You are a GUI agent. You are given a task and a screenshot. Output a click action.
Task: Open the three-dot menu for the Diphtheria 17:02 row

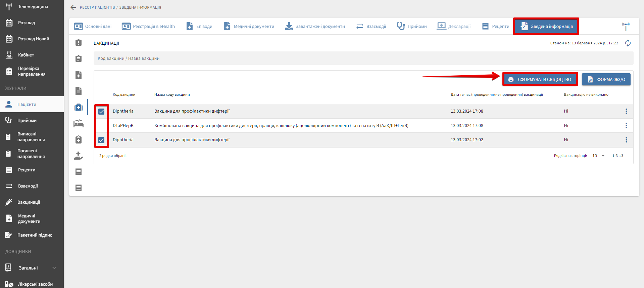point(626,140)
